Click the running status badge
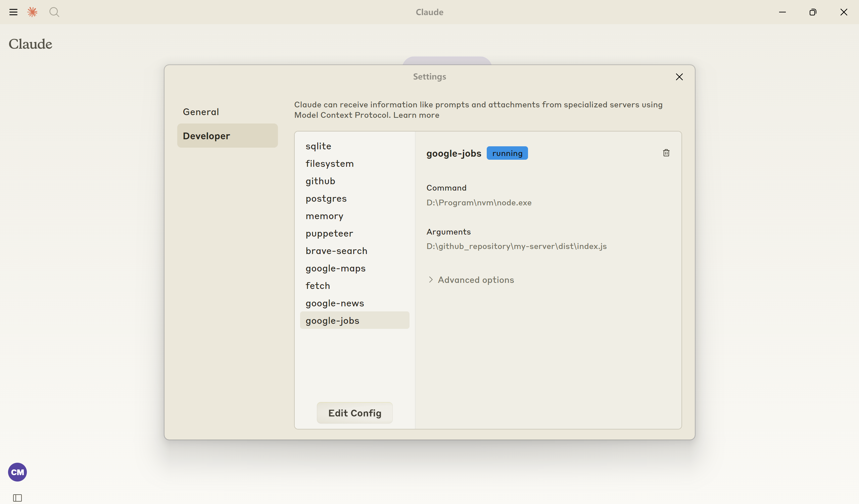The width and height of the screenshot is (859, 504). coord(507,153)
